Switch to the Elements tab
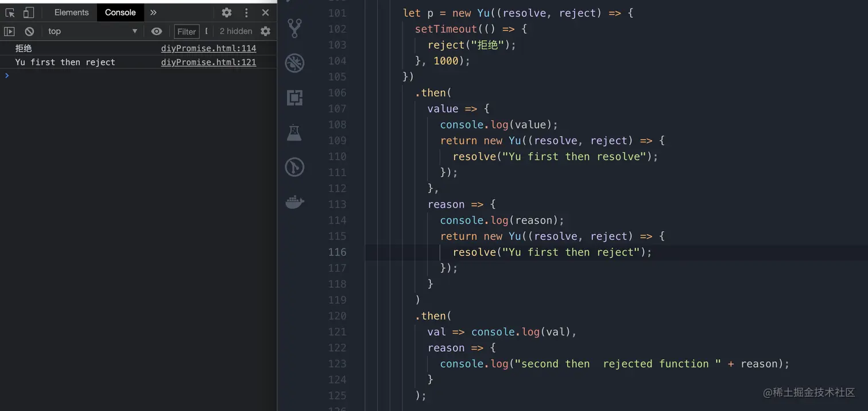 (71, 12)
